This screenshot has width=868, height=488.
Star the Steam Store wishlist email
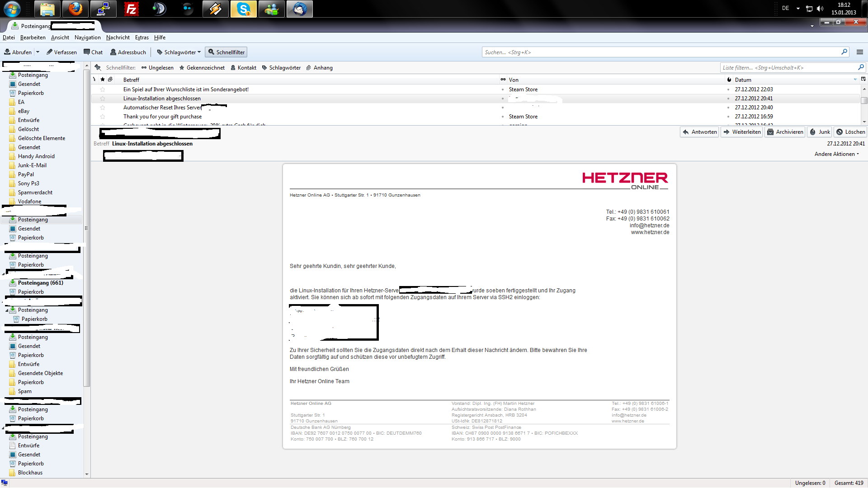click(103, 89)
